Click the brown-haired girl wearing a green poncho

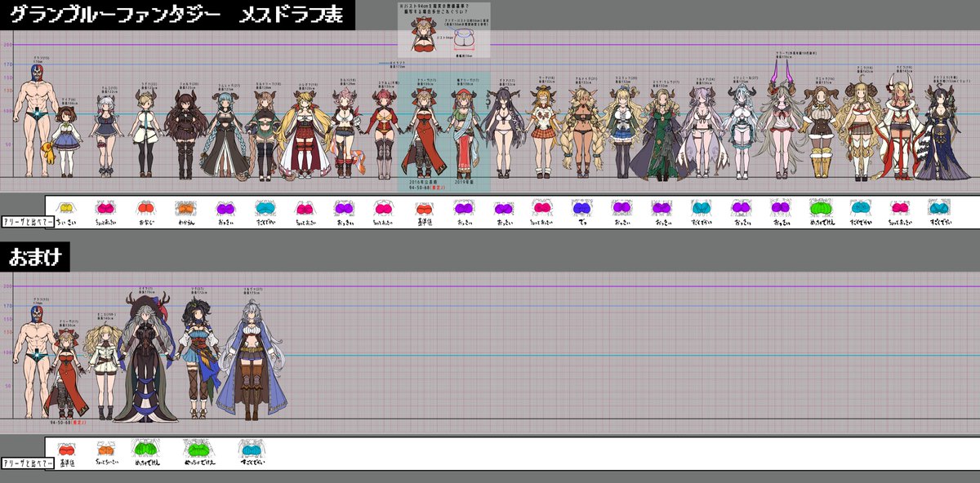point(265,135)
